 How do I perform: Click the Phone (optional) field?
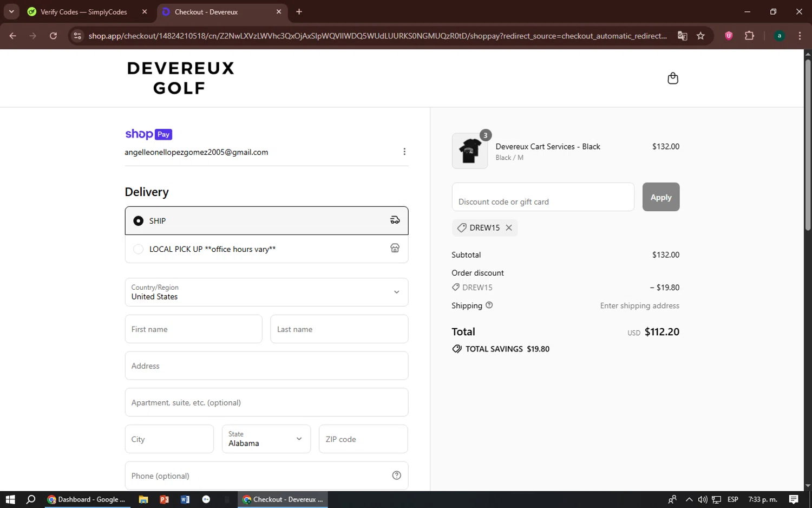tap(266, 476)
